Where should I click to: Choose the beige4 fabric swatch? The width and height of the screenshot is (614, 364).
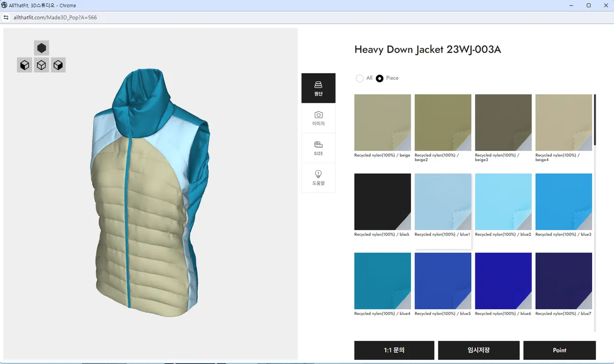[564, 122]
